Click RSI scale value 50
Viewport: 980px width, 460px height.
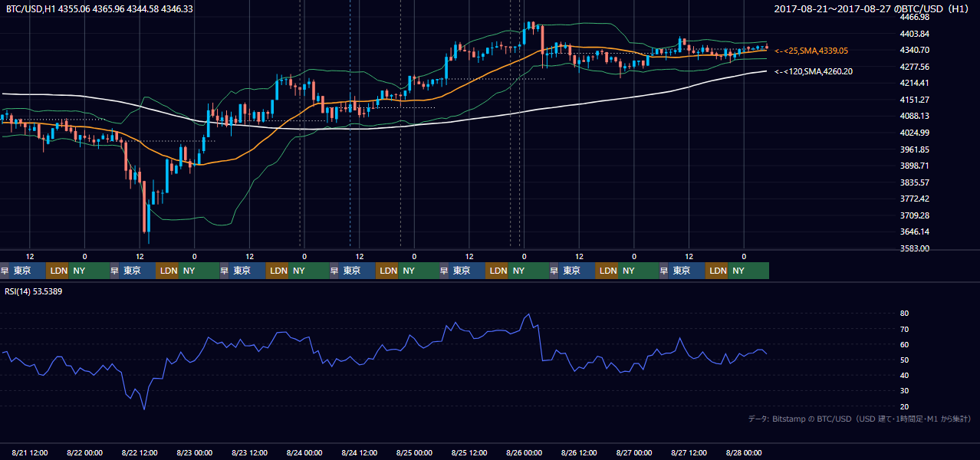(x=904, y=360)
